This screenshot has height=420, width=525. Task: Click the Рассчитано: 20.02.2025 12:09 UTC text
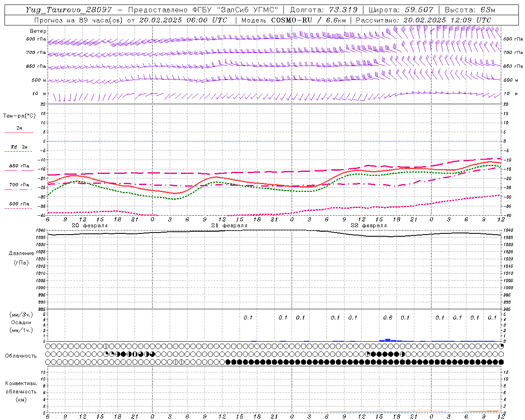tap(423, 20)
